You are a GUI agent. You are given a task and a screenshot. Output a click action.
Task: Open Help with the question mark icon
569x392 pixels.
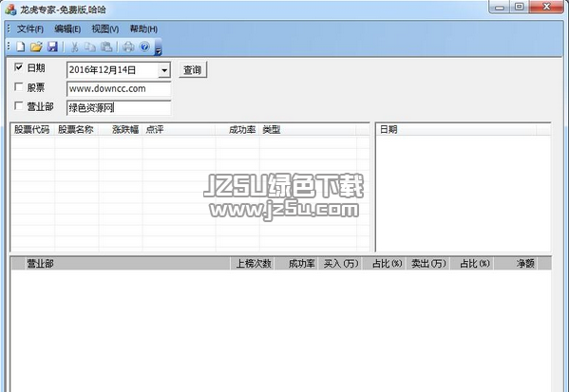coord(144,47)
